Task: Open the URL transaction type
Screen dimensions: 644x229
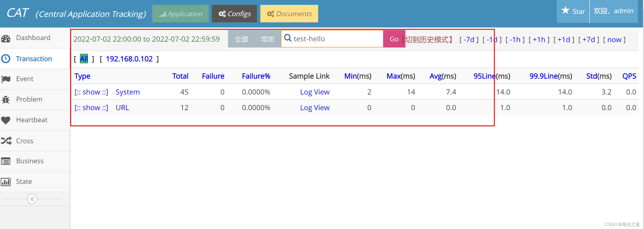Action: click(x=122, y=108)
